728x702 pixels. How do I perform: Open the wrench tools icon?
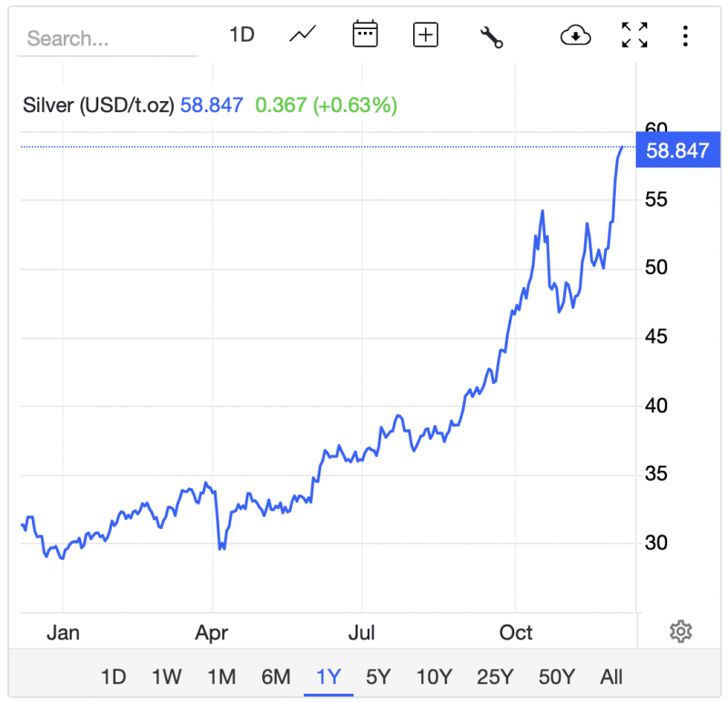(491, 36)
